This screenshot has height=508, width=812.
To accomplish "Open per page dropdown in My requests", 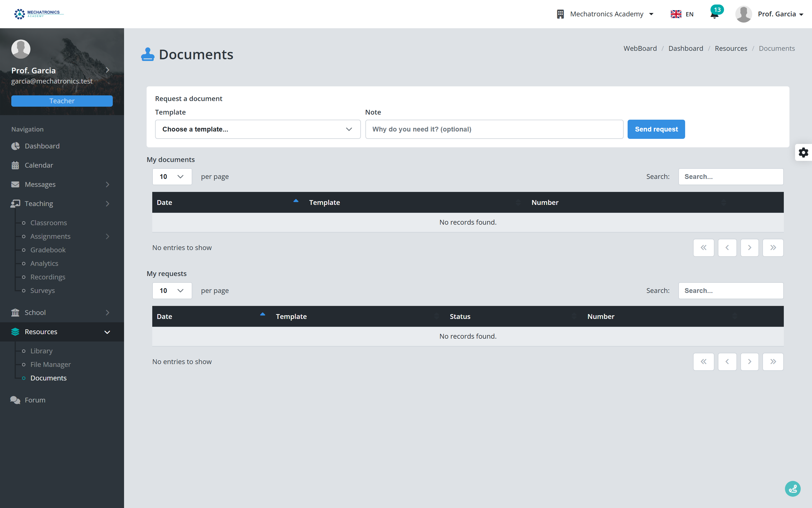I will pos(172,291).
